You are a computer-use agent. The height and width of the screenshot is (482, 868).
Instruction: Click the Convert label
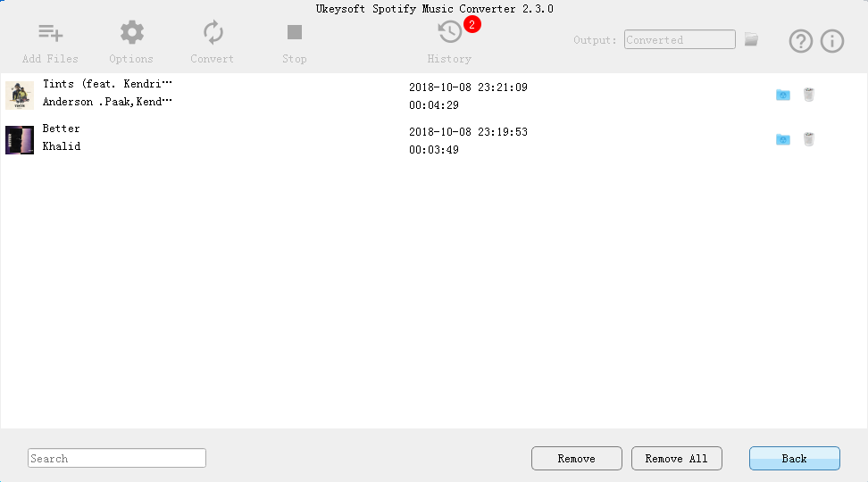click(212, 59)
